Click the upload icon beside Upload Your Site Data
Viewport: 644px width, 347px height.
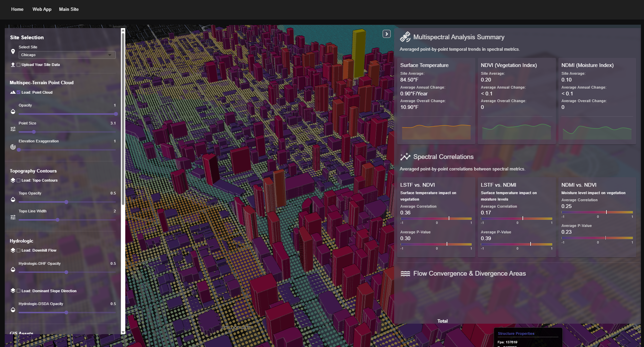(13, 65)
